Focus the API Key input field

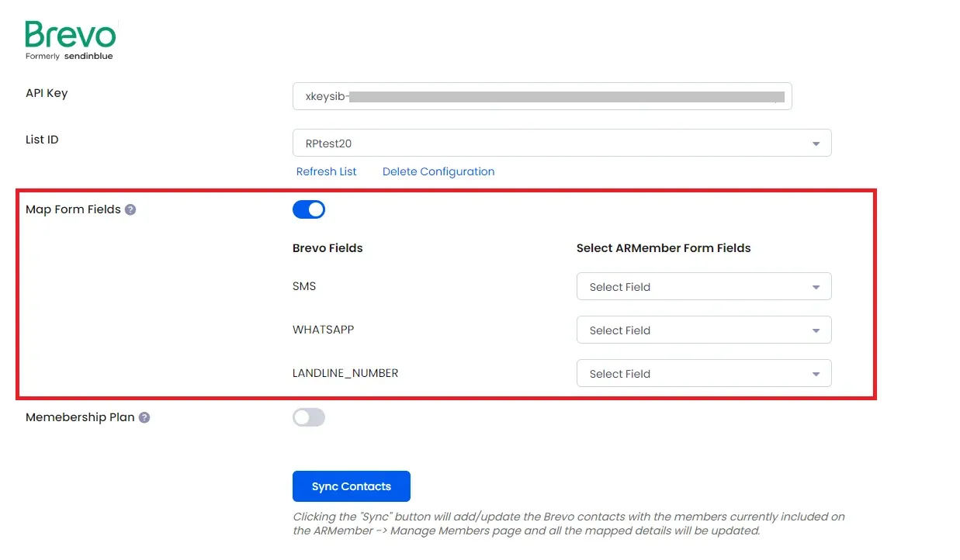542,96
